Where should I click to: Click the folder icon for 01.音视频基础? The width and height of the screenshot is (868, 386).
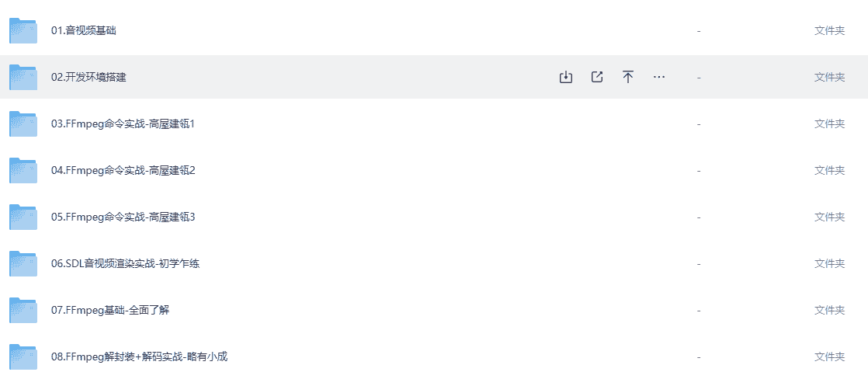click(x=23, y=30)
